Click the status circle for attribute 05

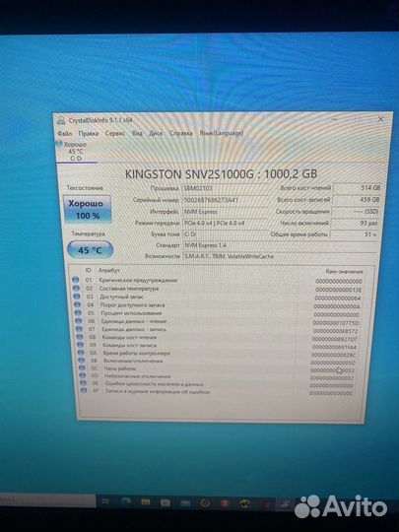click(78, 313)
